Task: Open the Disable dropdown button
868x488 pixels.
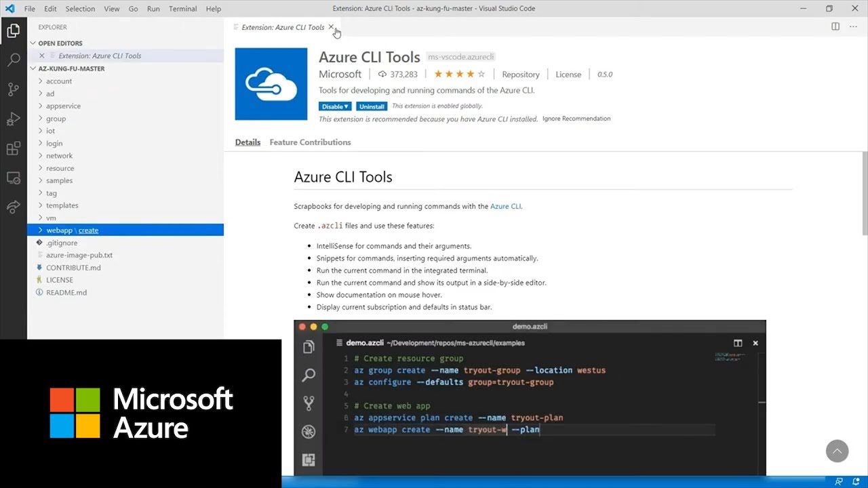Action: [x=335, y=106]
